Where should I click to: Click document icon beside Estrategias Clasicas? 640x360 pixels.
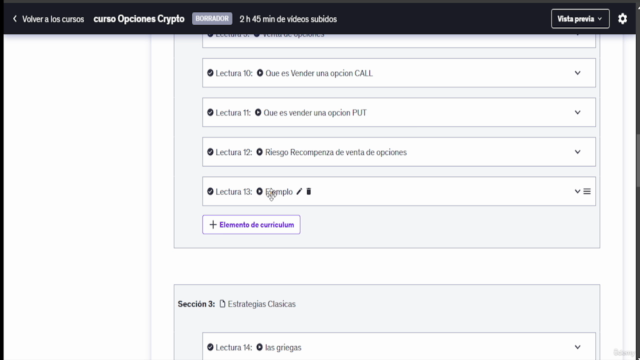point(222,304)
